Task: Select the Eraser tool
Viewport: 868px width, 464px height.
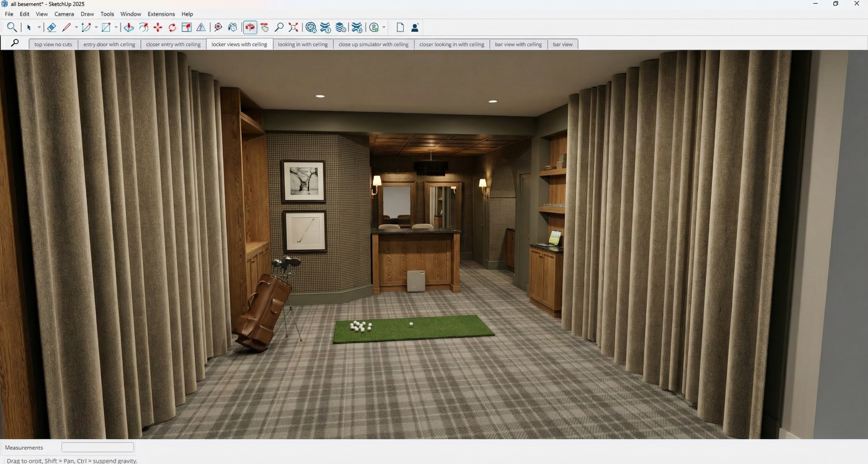Action: [51, 27]
